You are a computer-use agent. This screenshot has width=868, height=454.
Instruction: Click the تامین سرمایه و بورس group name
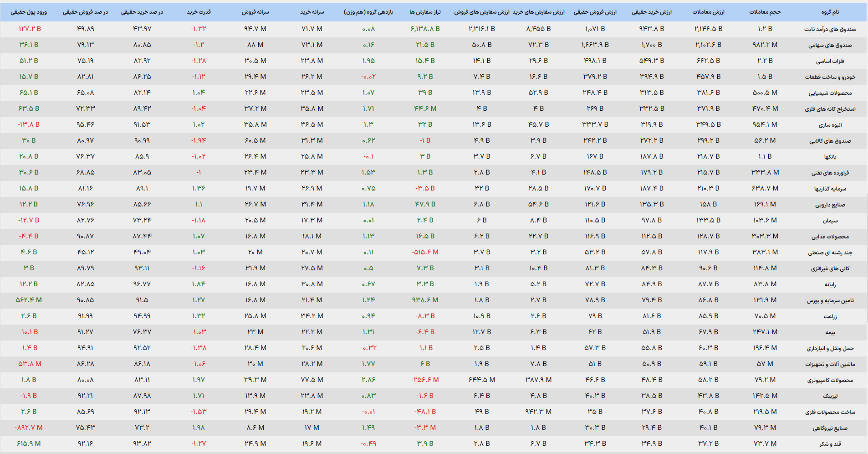click(830, 300)
